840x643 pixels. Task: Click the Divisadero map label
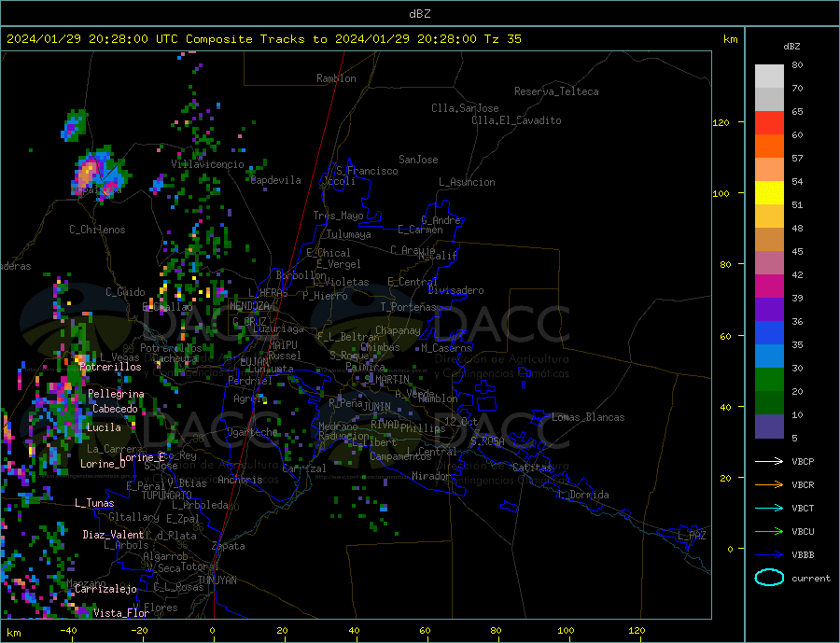(455, 290)
